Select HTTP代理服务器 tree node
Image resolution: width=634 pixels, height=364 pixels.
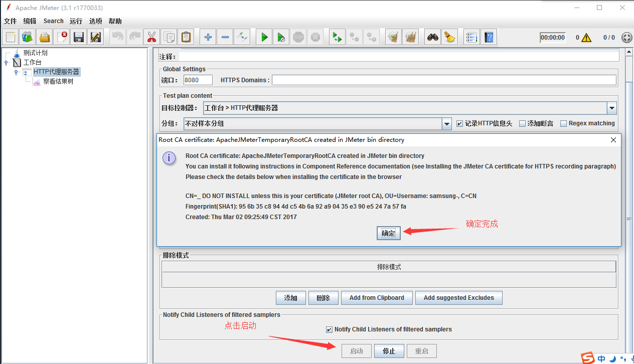coord(56,72)
